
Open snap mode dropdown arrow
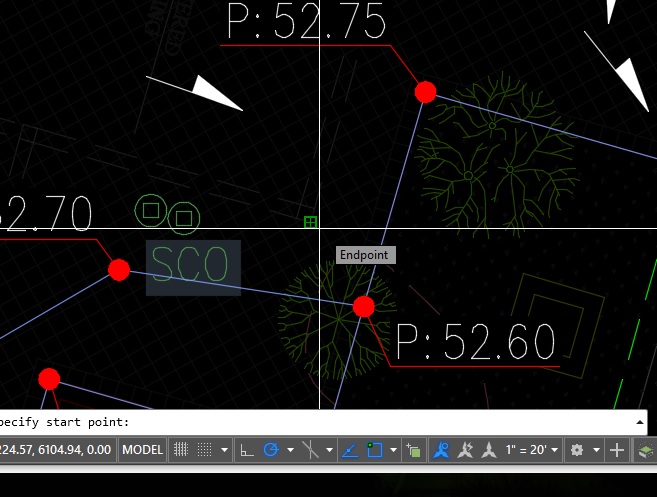[x=224, y=450]
